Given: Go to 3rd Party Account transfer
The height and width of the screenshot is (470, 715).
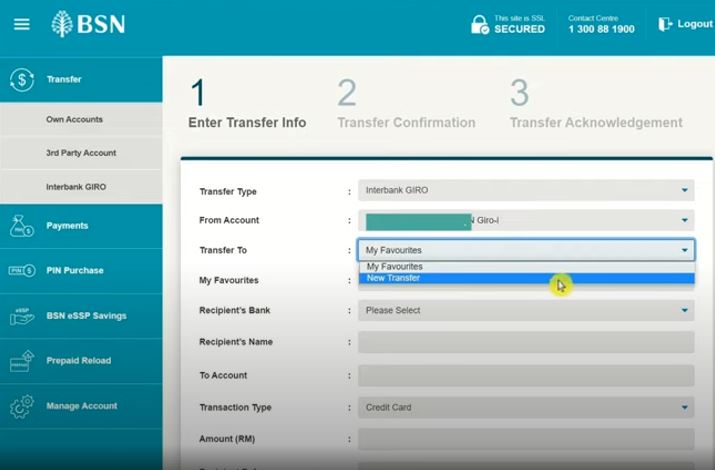Looking at the screenshot, I should click(x=81, y=153).
